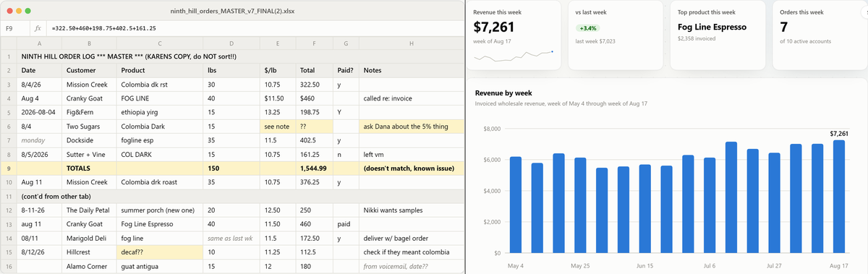Click the check if they meant colombia note
Viewport: 868px width, 274px height.
[411, 252]
